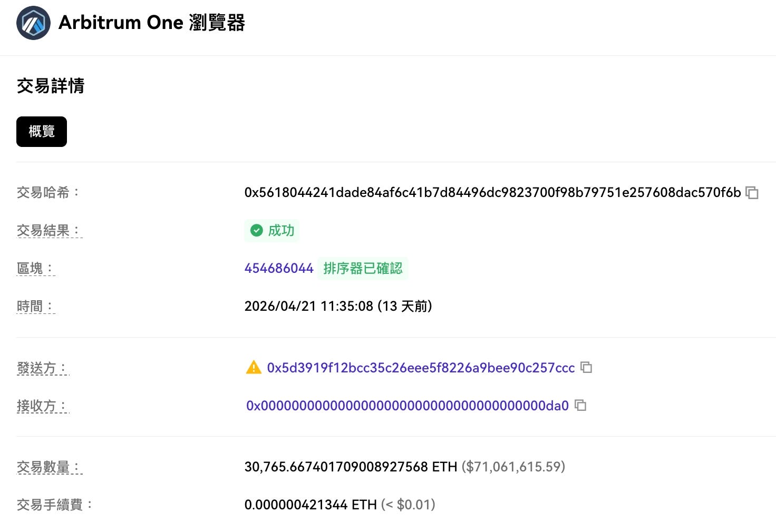Click the 發送方 label tooltip
This screenshot has width=776, height=532.
(43, 368)
